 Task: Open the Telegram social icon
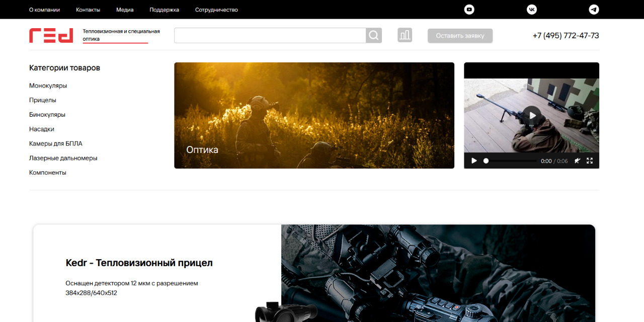(594, 10)
